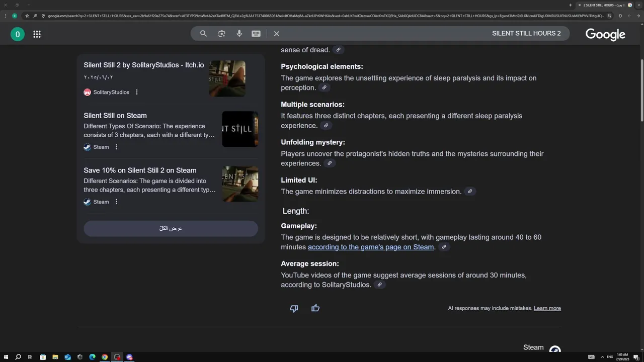Bookmark this page with the star icon
This screenshot has width=644, height=362.
[27, 16]
